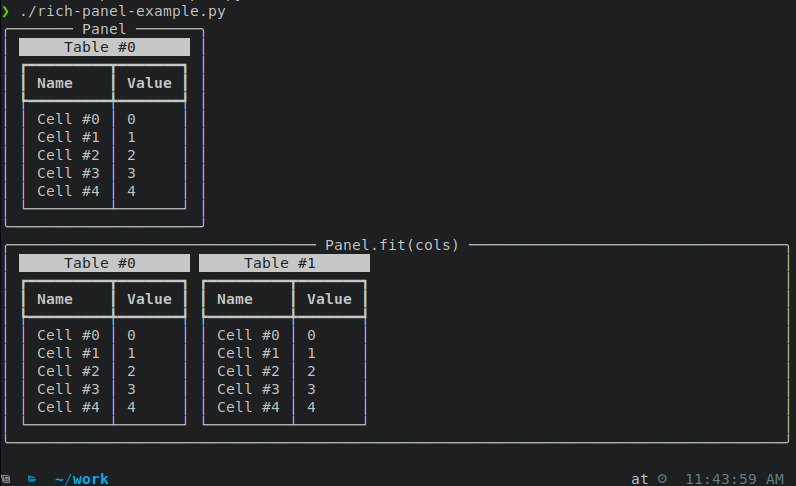
Task: Click the green prompt chevron
Action: click(5, 11)
